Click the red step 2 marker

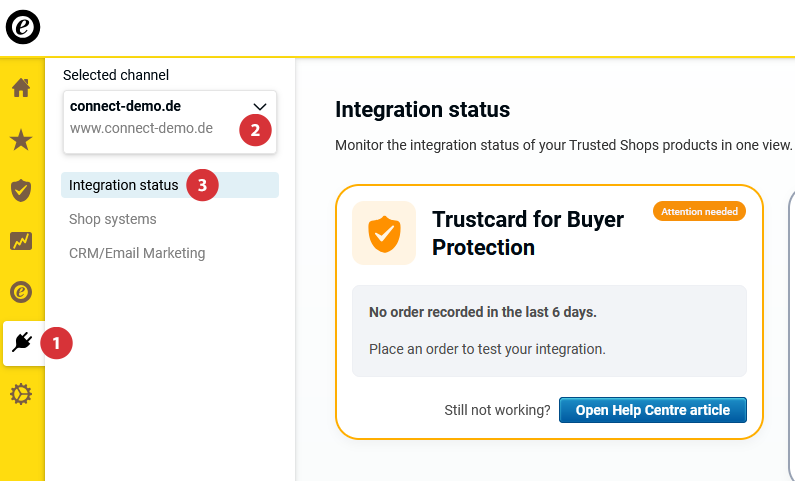[255, 129]
